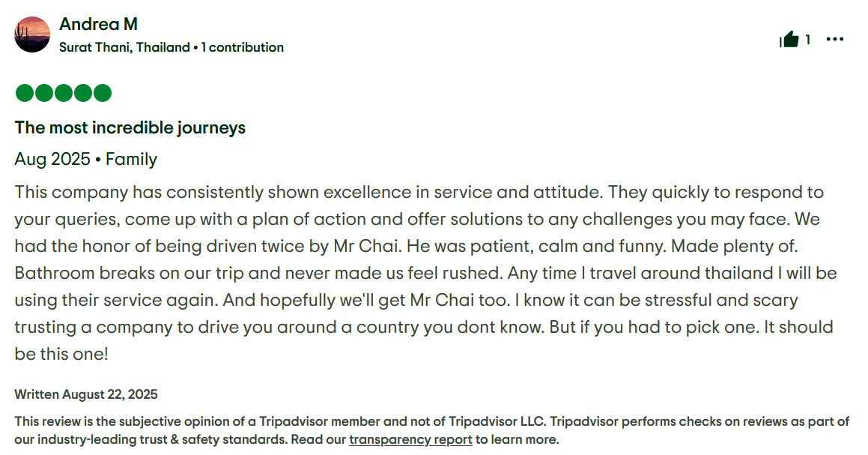Click the first green rating bubble

24,93
